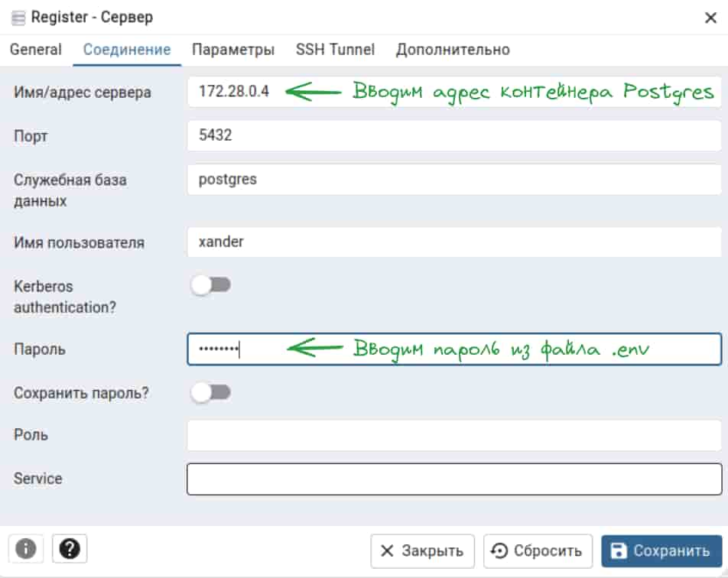The image size is (728, 578).
Task: Open the Параметры tab
Action: coord(233,50)
